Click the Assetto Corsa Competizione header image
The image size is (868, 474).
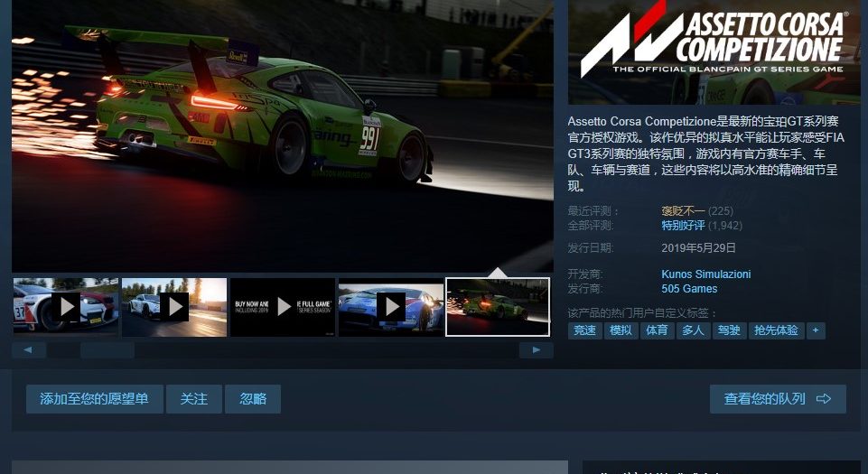pos(714,52)
